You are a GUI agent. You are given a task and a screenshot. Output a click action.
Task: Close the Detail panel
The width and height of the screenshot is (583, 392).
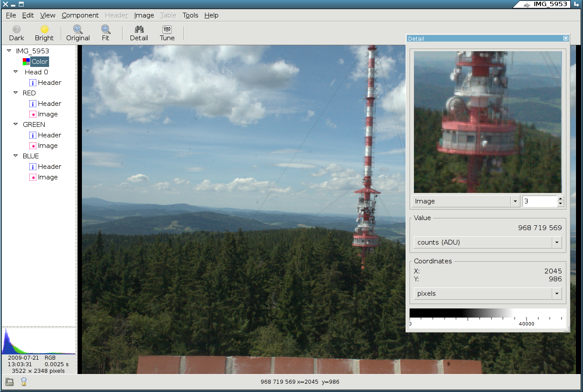tap(565, 38)
